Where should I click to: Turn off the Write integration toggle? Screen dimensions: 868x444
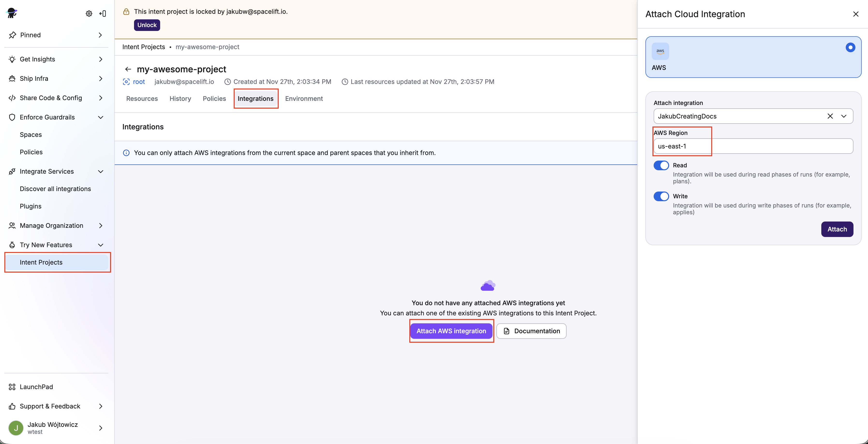[x=661, y=196]
